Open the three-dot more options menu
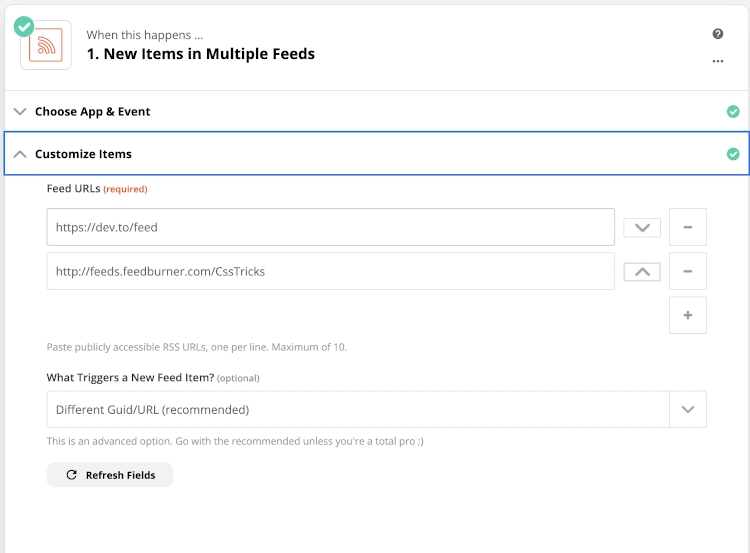Viewport: 750px width, 553px height. [x=717, y=61]
